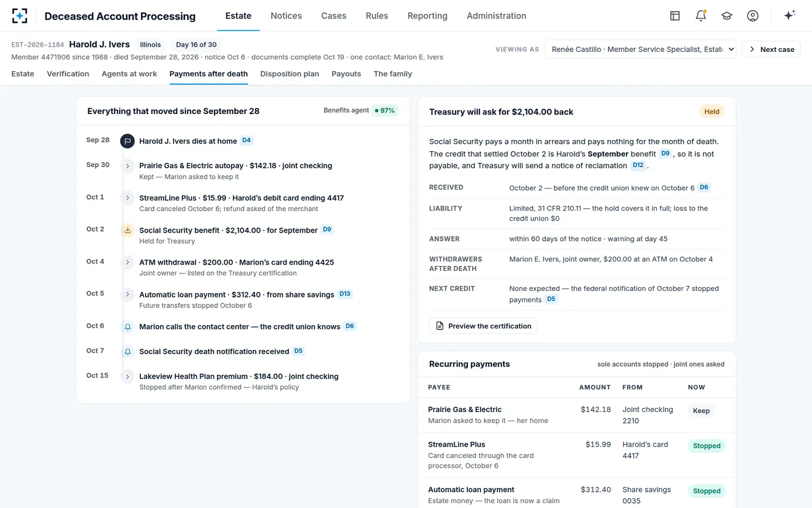The width and height of the screenshot is (812, 508).
Task: Open the sparkle assistant icon
Action: (x=789, y=15)
